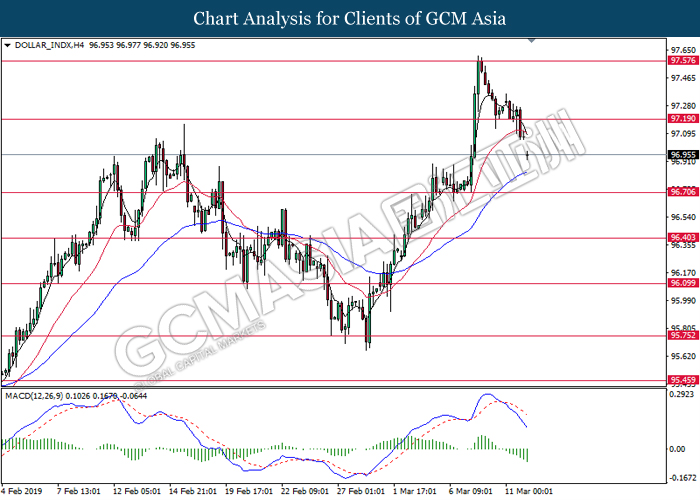Click the Chart Analysis for Clients of GCM Asia title
Image resolution: width=700 pixels, height=500 pixels.
(350, 18)
